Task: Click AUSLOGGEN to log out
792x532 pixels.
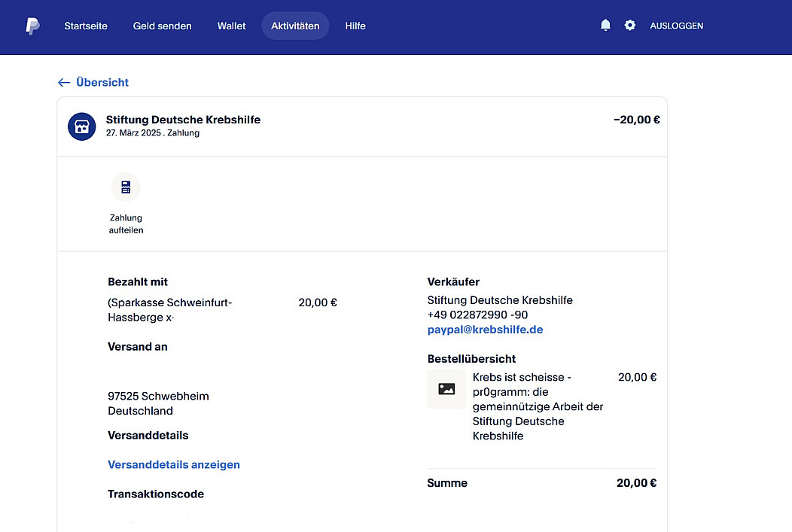Action: pos(676,26)
